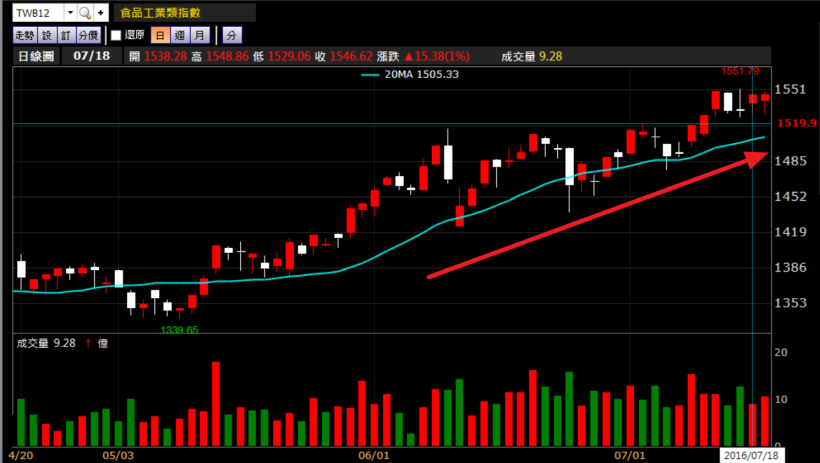Open the TWB12 symbol dropdown arrow

pyautogui.click(x=71, y=13)
